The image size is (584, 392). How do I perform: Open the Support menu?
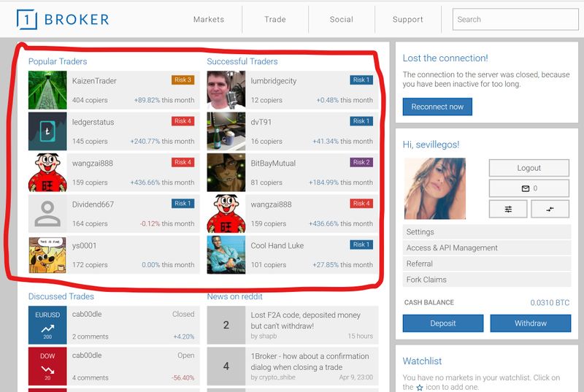[x=407, y=20]
